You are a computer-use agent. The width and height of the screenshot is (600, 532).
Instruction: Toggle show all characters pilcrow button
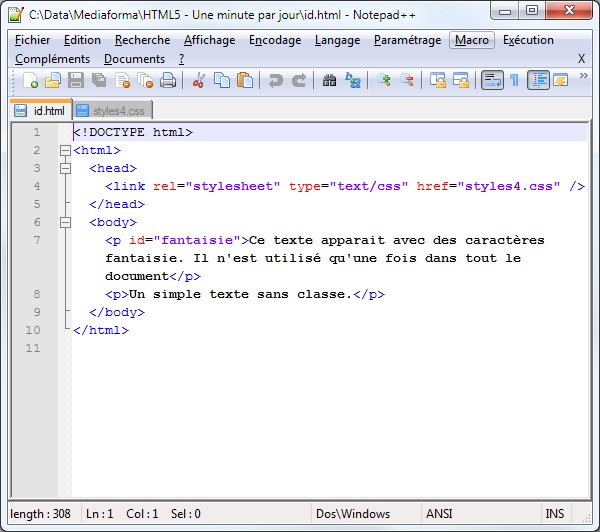[x=514, y=81]
